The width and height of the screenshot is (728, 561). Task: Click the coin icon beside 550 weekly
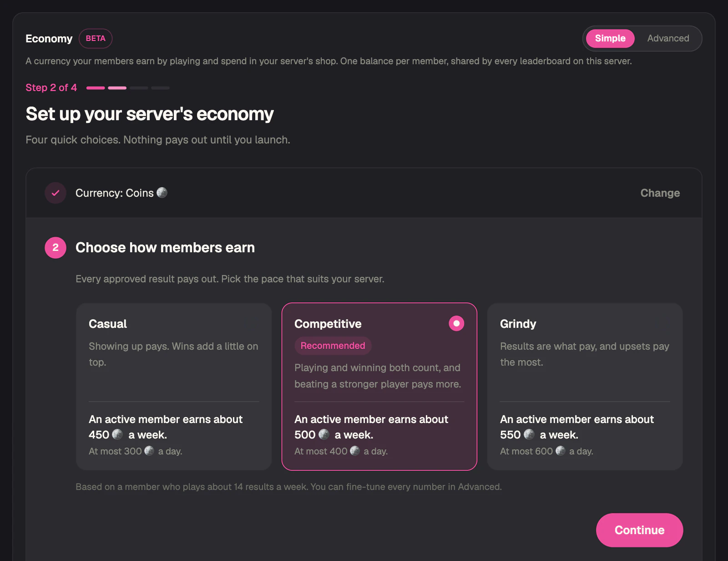[x=529, y=434]
